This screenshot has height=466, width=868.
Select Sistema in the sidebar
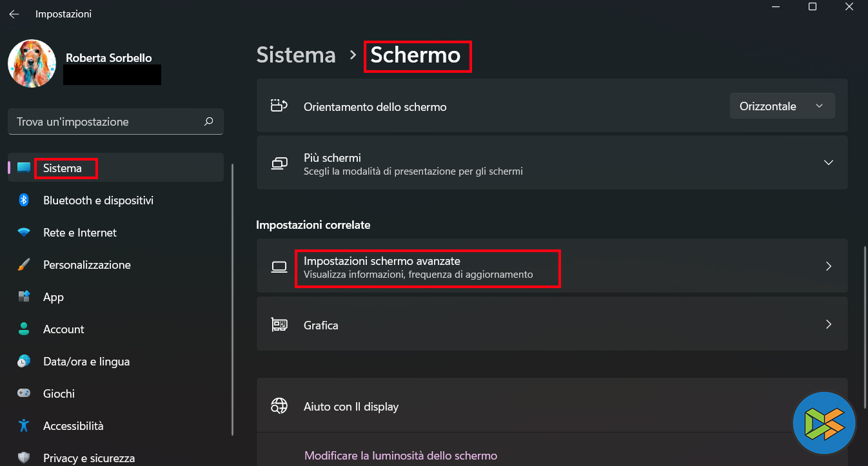click(63, 168)
